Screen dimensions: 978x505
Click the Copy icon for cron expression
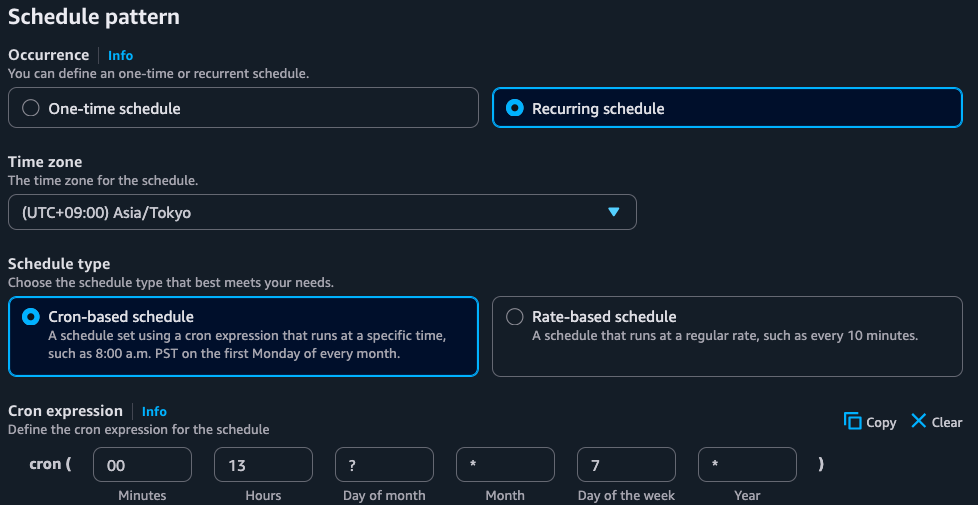pyautogui.click(x=853, y=421)
